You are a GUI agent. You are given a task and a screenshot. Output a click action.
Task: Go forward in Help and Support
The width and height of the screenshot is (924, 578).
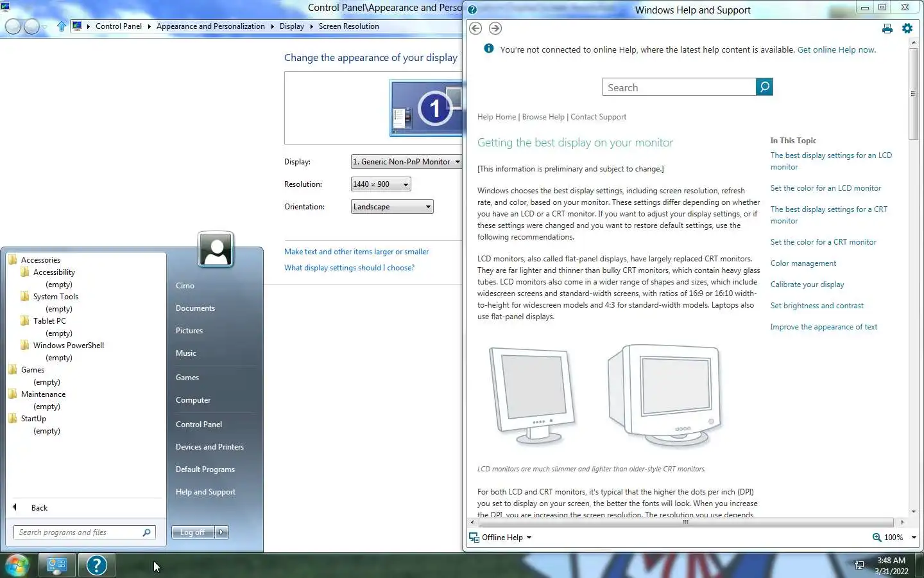pyautogui.click(x=495, y=28)
